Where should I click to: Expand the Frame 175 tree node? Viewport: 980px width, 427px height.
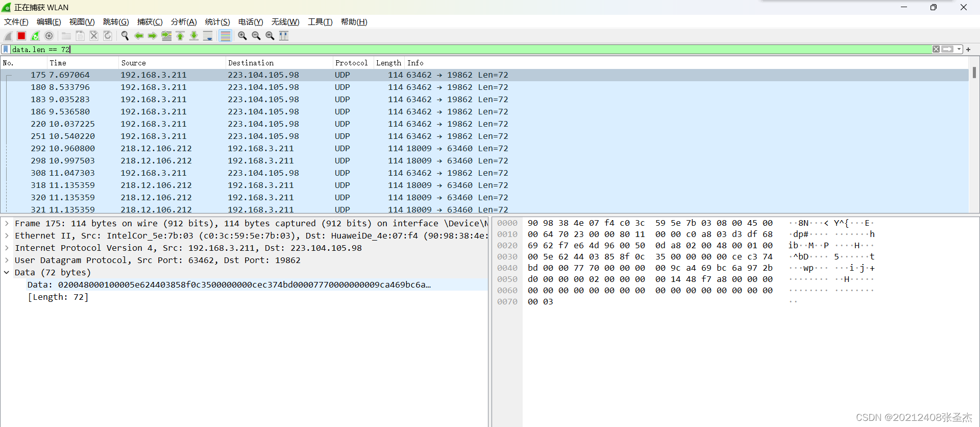click(x=7, y=223)
